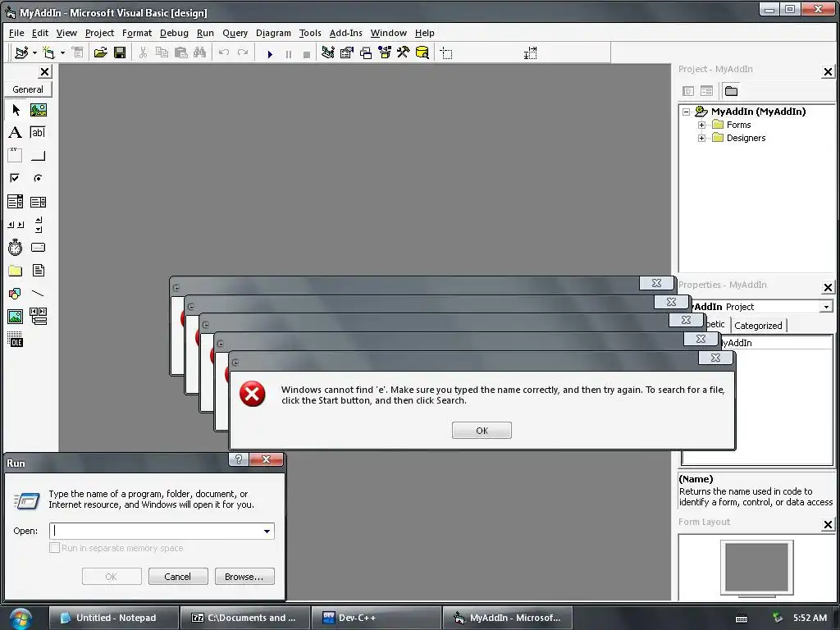The image size is (840, 630).
Task: Click the Run dialog's help question-mark button
Action: [x=239, y=459]
